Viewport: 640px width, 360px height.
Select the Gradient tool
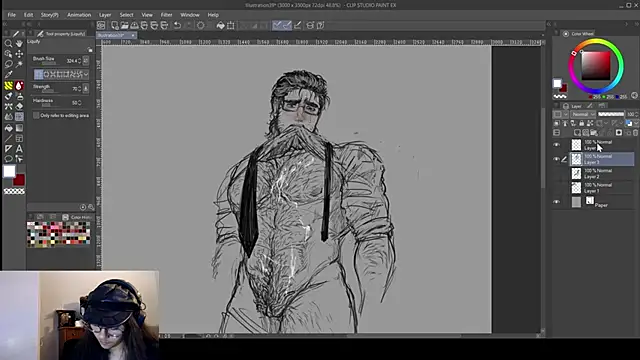(x=19, y=128)
